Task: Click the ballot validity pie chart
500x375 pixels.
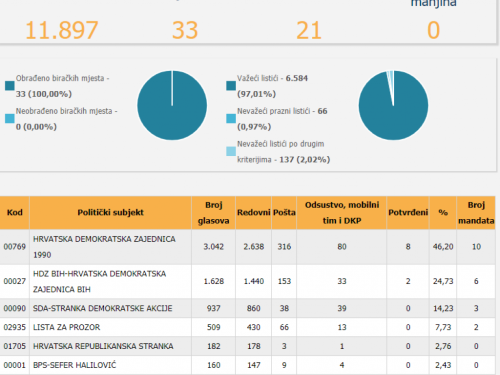Action: 393,105
